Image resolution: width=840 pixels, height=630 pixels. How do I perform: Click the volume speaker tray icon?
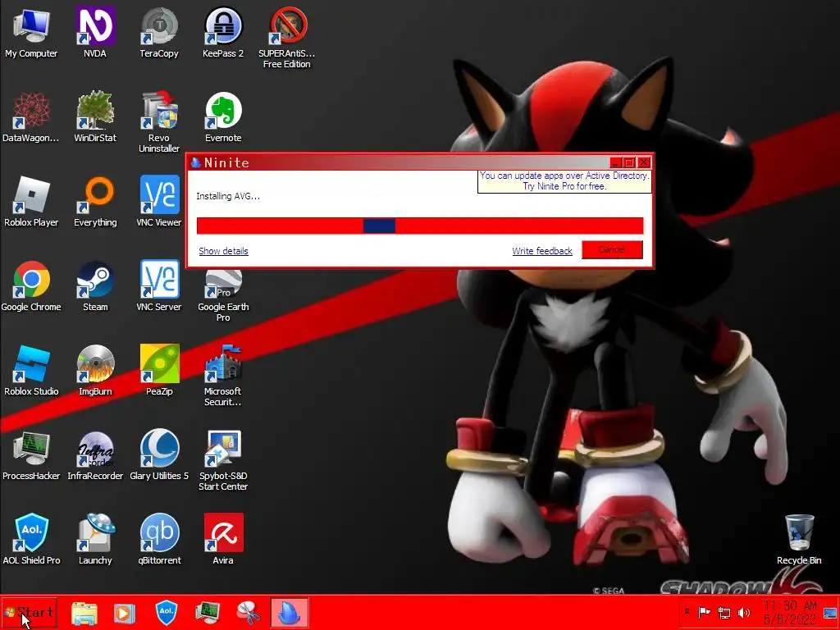[743, 612]
